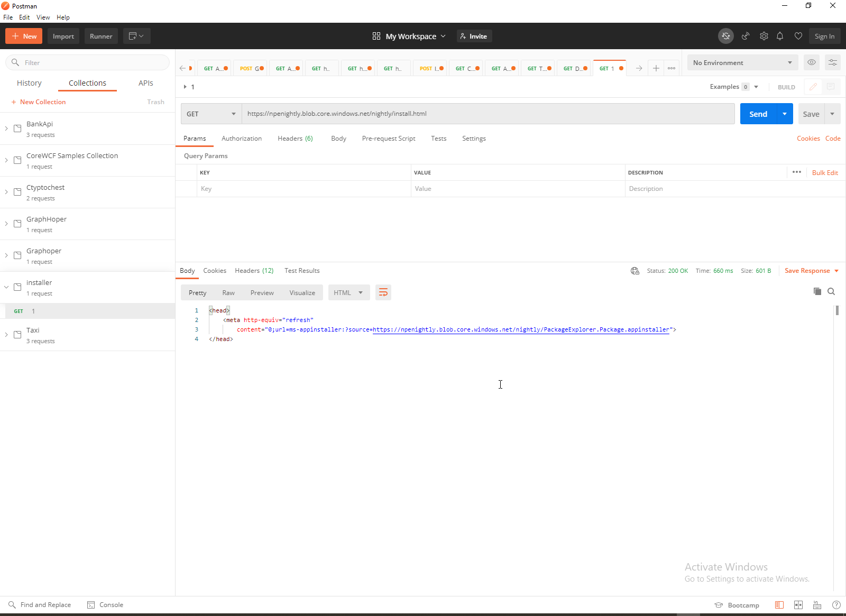Add a new request tab with plus icon

656,68
